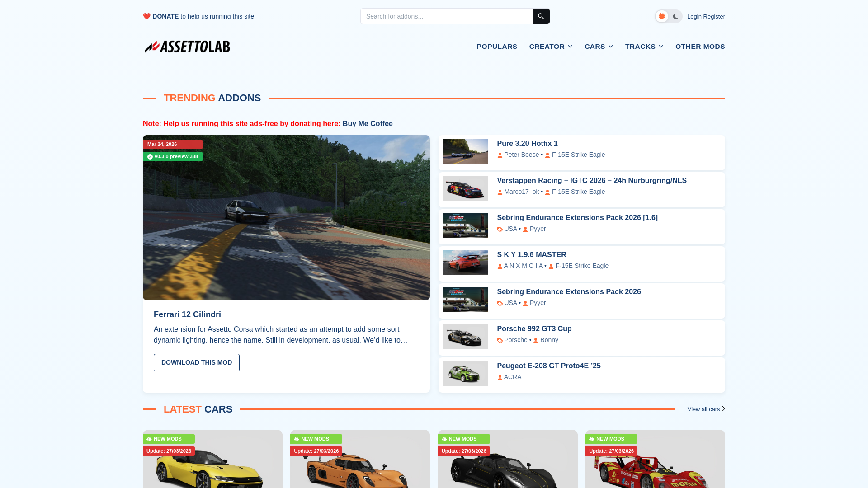This screenshot has width=868, height=488.
Task: Expand the Creator dropdown menu
Action: point(551,47)
